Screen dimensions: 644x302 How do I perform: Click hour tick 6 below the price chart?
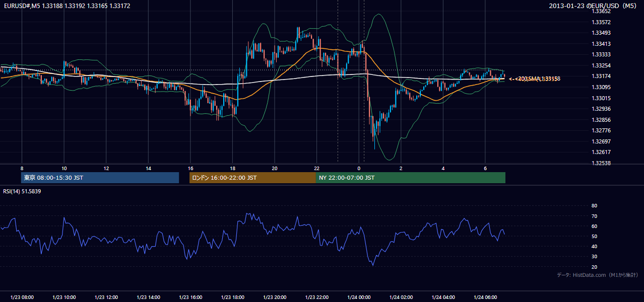485,168
